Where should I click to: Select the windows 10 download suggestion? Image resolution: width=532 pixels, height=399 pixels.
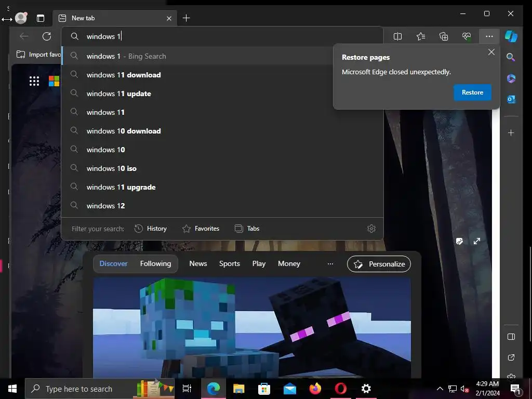(222, 131)
